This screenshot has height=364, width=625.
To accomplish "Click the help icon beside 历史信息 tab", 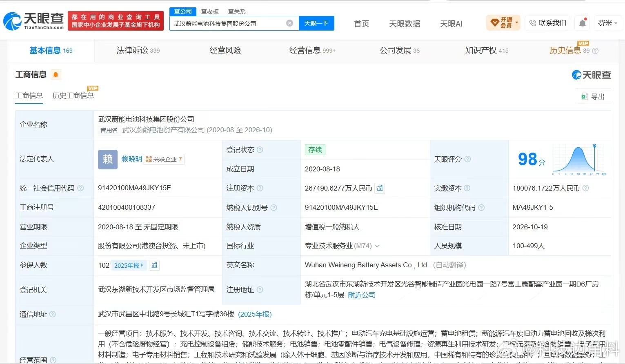I will [595, 51].
